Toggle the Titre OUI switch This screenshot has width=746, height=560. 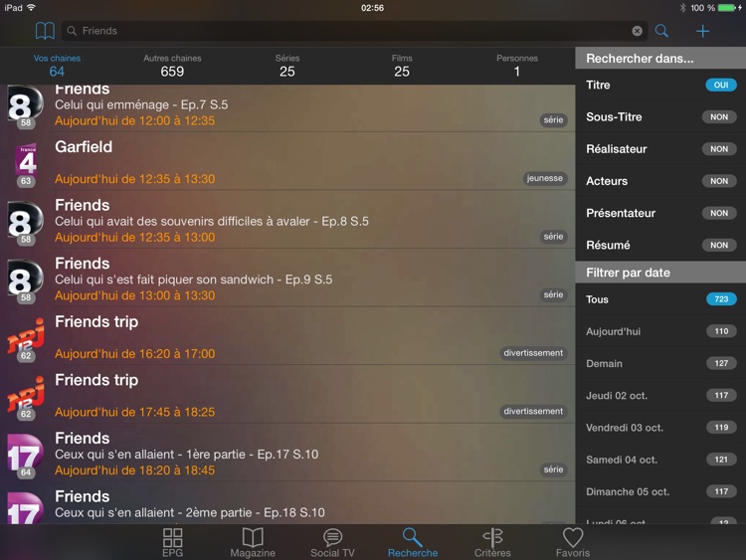721,85
